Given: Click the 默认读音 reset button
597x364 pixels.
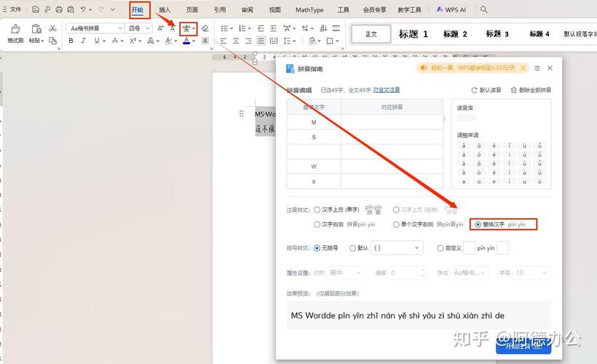Looking at the screenshot, I should click(x=486, y=90).
